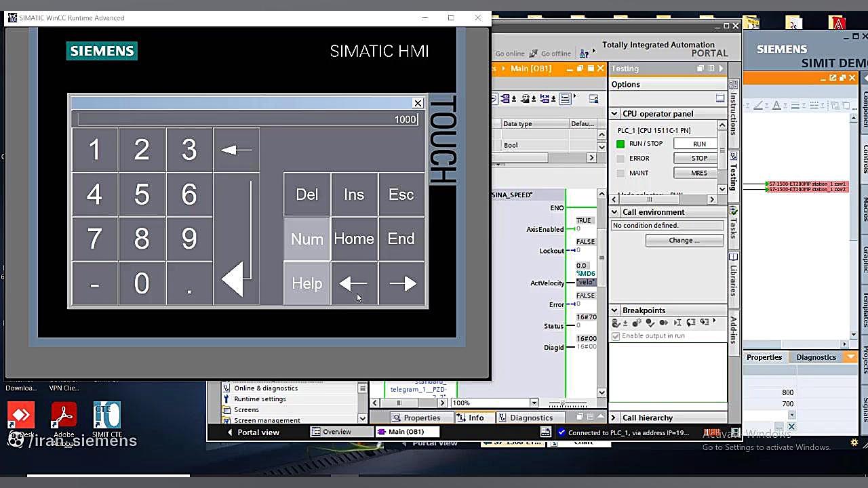Open Adobe Acrobat desktop shortcut
This screenshot has width=868, height=488.
[64, 416]
